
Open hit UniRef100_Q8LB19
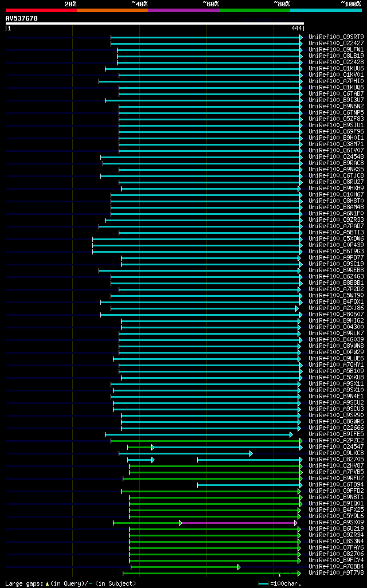pos(336,56)
